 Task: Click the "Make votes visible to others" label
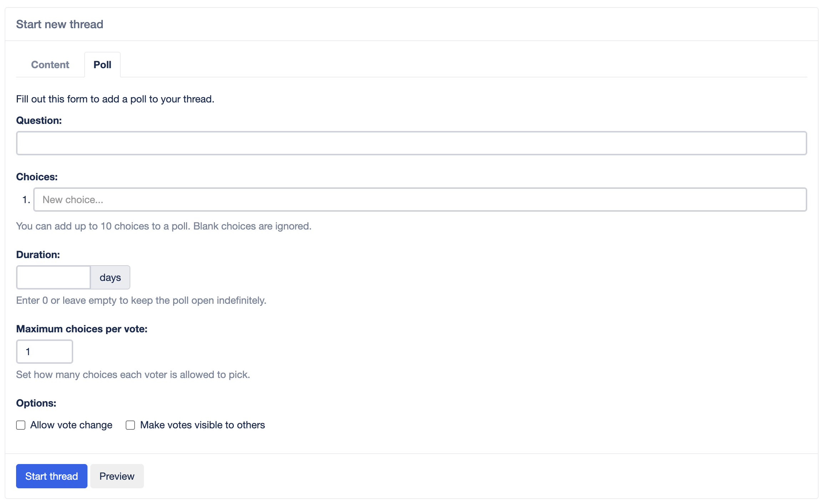pyautogui.click(x=202, y=425)
